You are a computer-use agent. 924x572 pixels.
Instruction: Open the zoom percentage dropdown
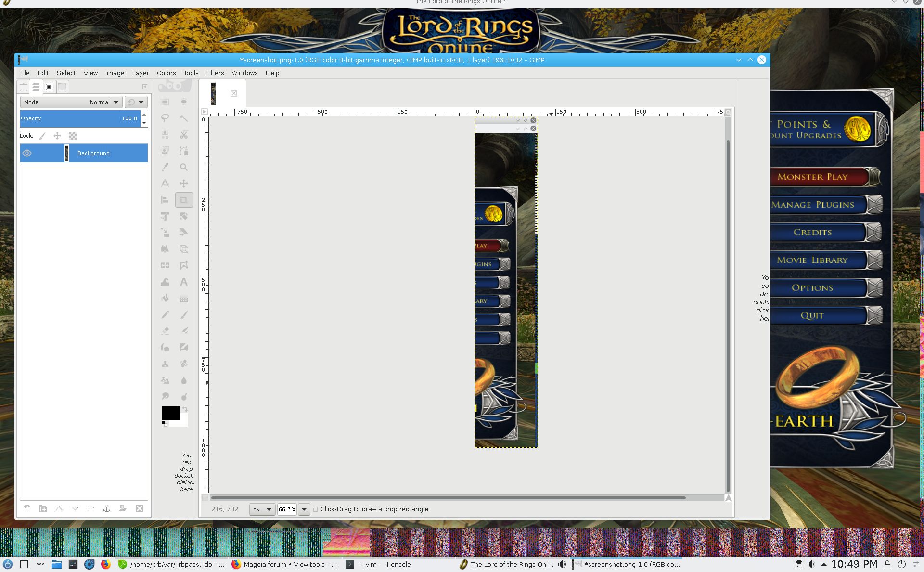[304, 509]
